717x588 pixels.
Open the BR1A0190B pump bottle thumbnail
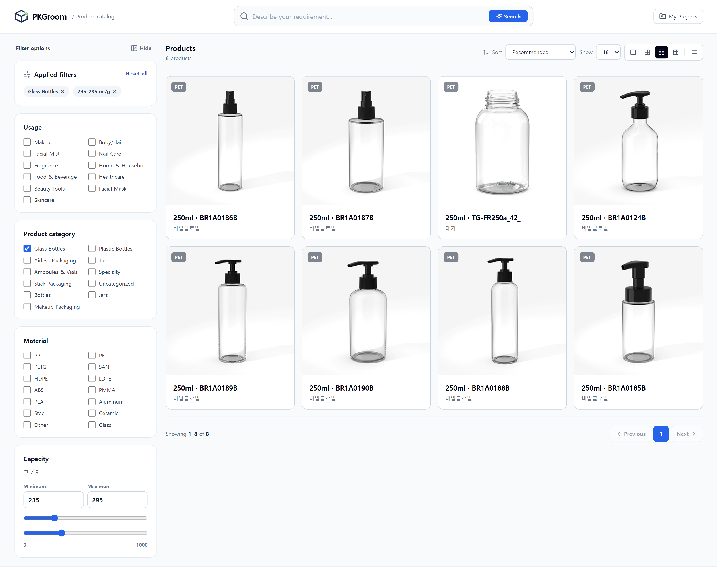click(366, 311)
